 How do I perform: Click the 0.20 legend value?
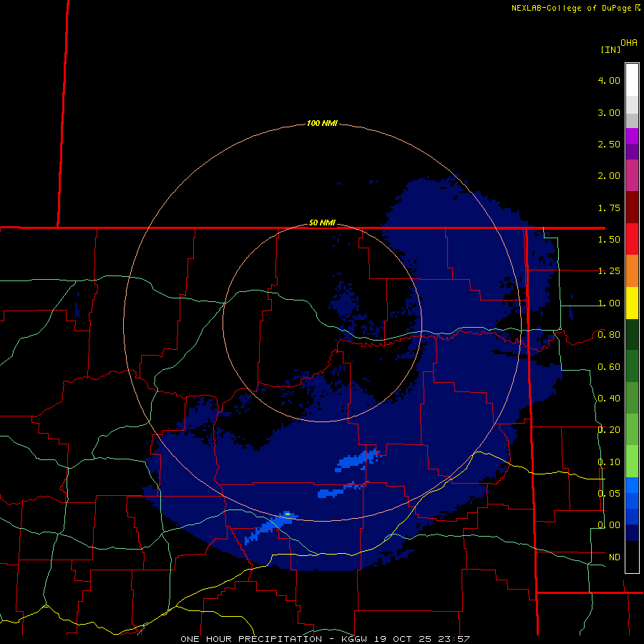point(609,430)
